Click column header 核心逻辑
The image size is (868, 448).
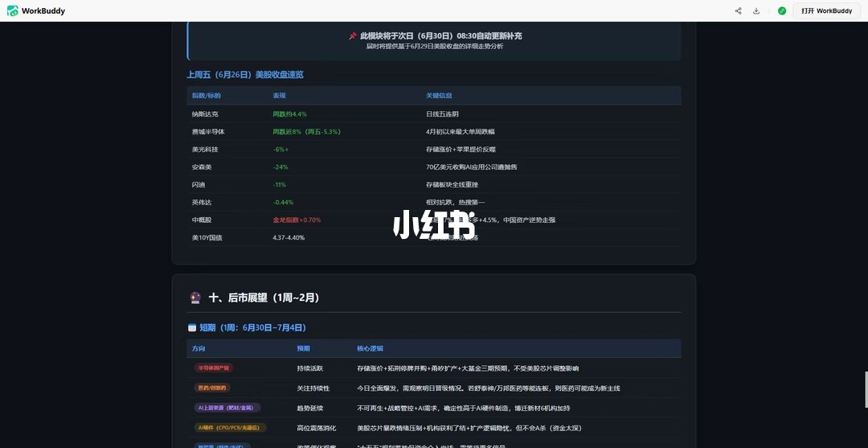370,349
